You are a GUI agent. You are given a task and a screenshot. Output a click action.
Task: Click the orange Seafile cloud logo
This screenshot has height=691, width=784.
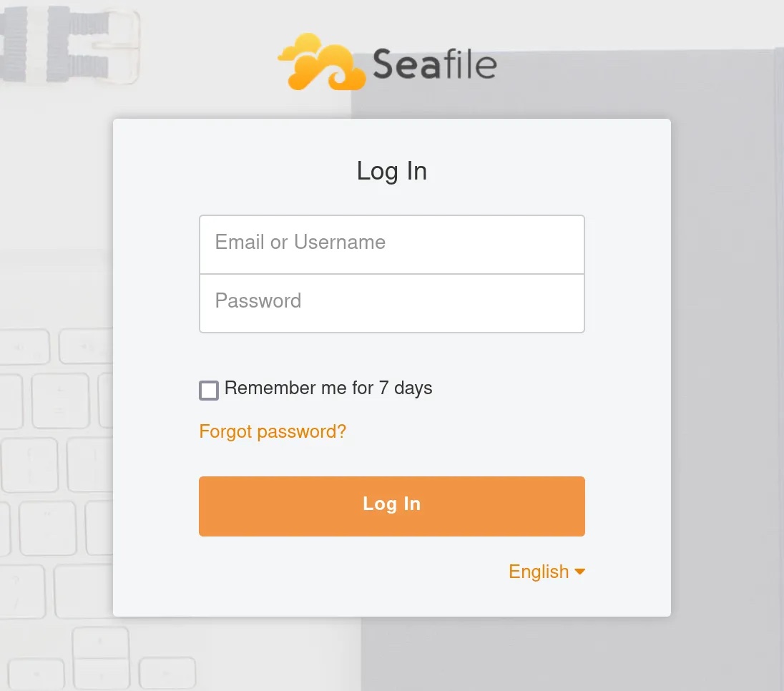(x=322, y=62)
